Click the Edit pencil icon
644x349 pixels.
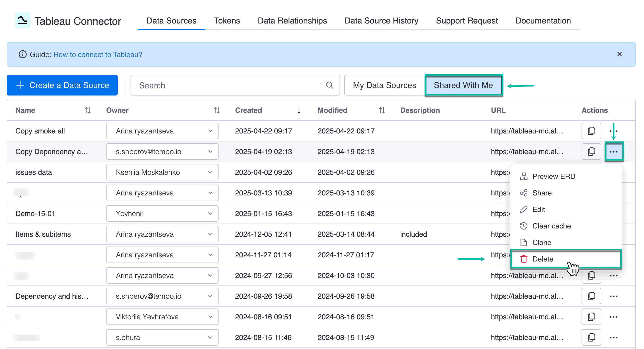524,209
